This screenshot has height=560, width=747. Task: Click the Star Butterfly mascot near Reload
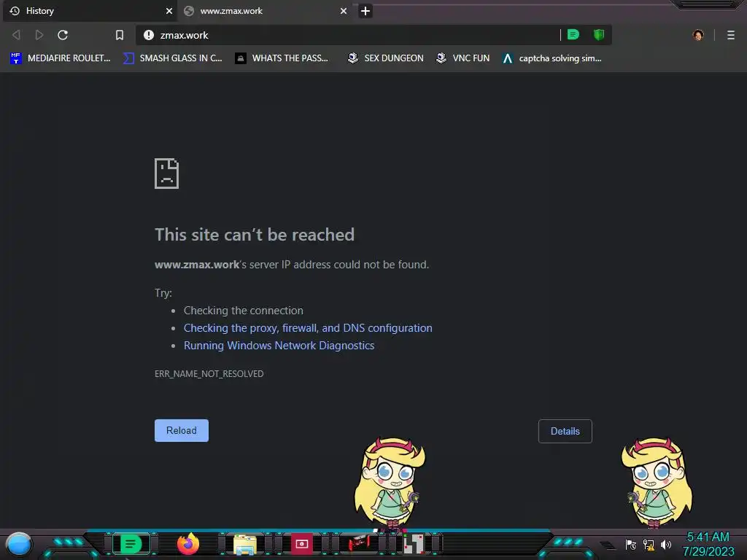click(390, 483)
